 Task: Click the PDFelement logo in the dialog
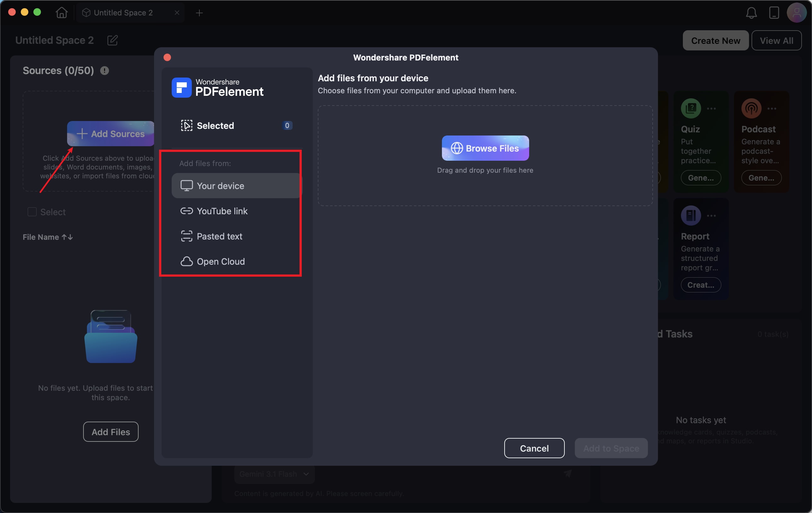point(218,88)
